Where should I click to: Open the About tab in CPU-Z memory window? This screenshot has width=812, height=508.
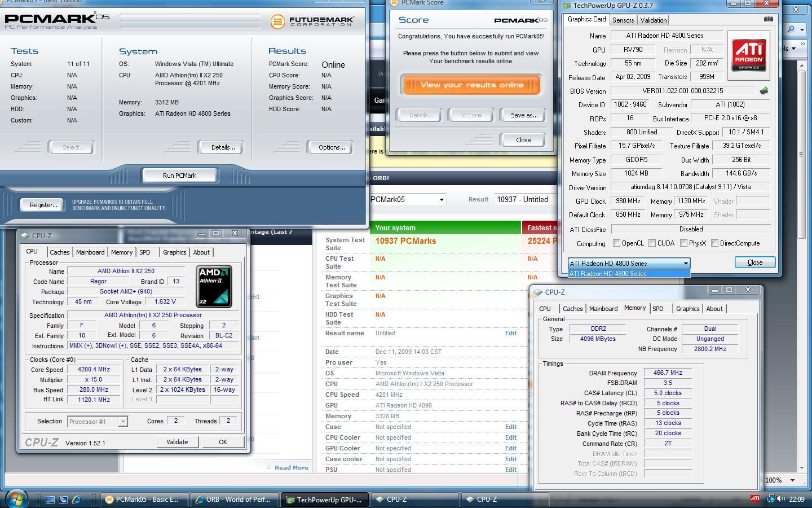coord(714,309)
